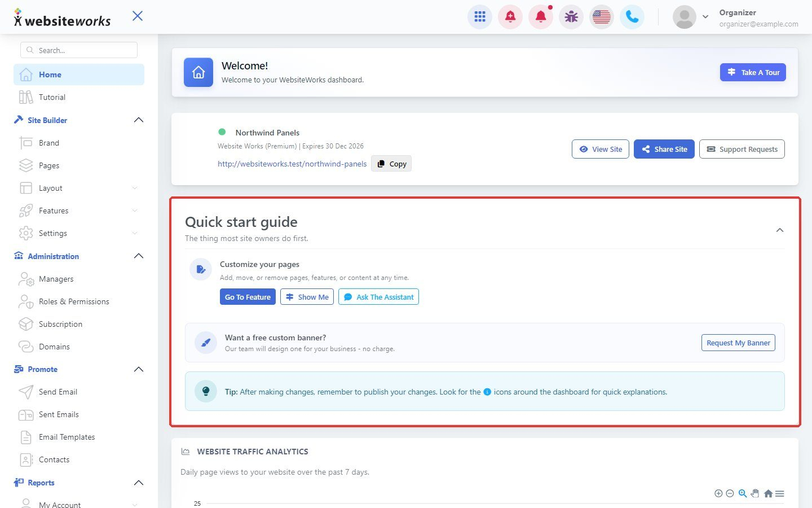812x508 pixels.
Task: Open notifications bell with red dot
Action: click(x=541, y=17)
